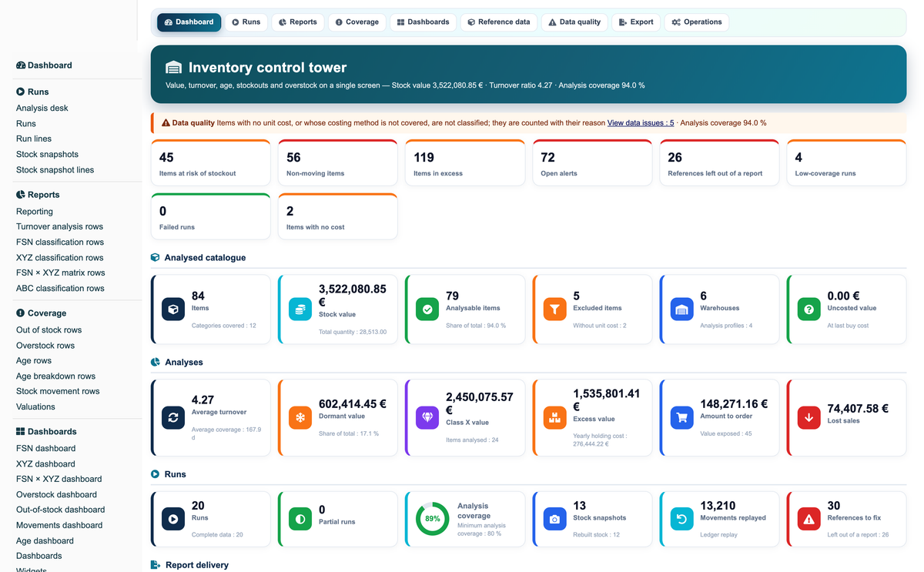Open the Dashboard tab in top navigation
The image size is (924, 572).
click(x=189, y=22)
